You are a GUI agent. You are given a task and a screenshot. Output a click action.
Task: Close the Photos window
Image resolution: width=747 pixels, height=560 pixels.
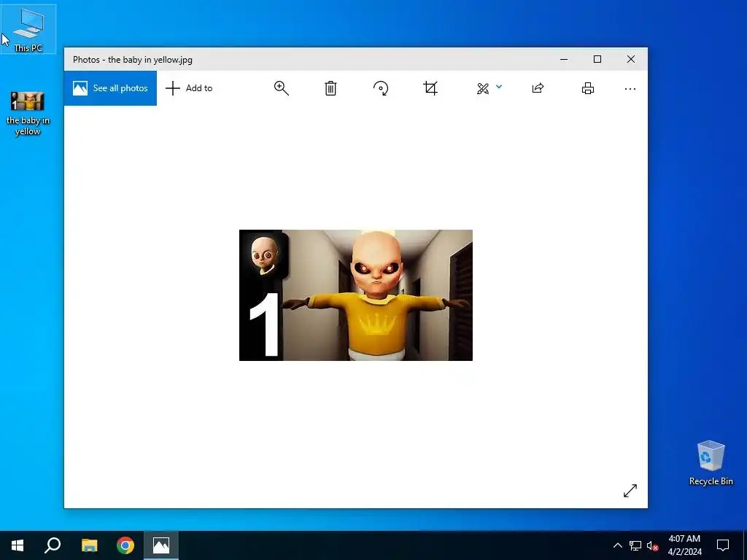[x=631, y=60]
